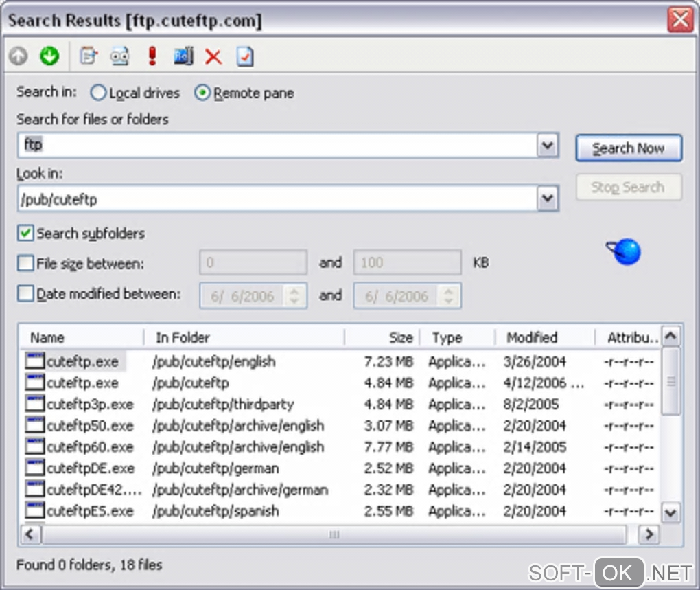Click the green download arrow icon

coord(49,56)
